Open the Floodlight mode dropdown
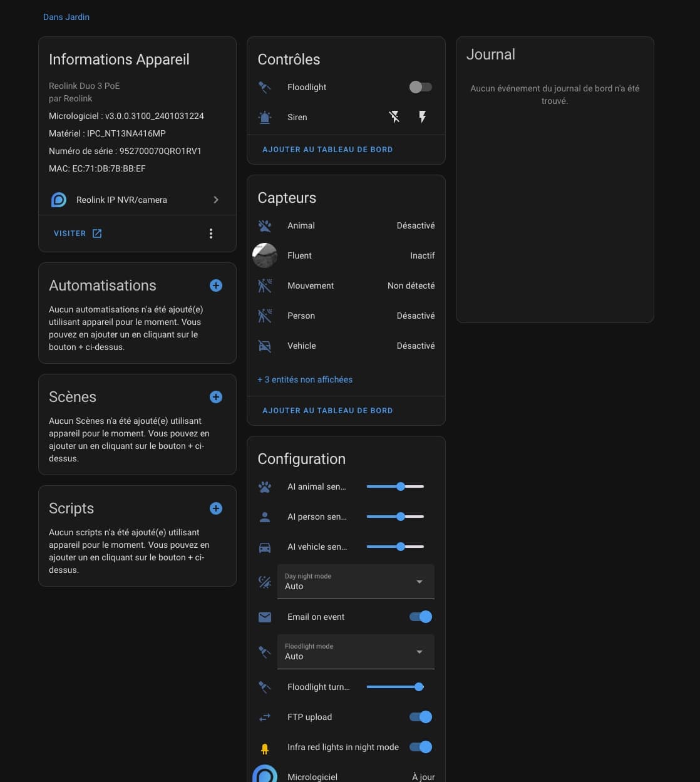 356,652
